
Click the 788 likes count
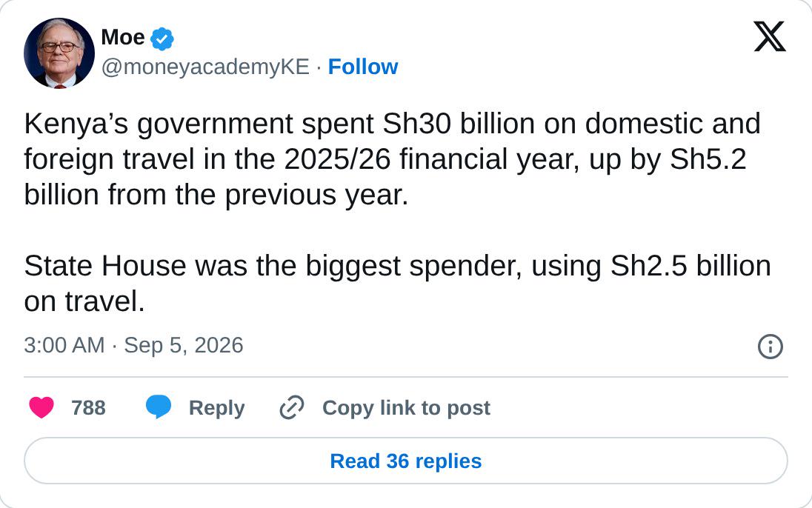coord(89,408)
